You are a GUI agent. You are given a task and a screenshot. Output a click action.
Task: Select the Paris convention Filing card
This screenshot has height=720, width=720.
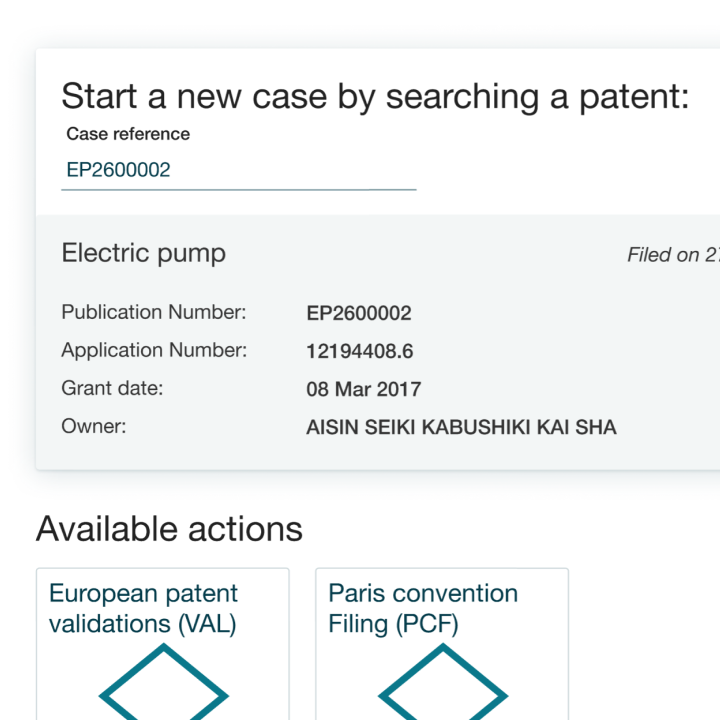pos(442,644)
